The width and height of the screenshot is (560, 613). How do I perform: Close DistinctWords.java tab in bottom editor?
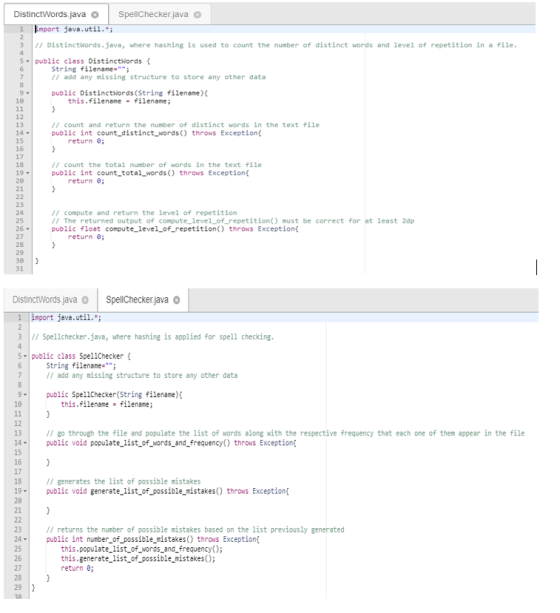click(85, 300)
